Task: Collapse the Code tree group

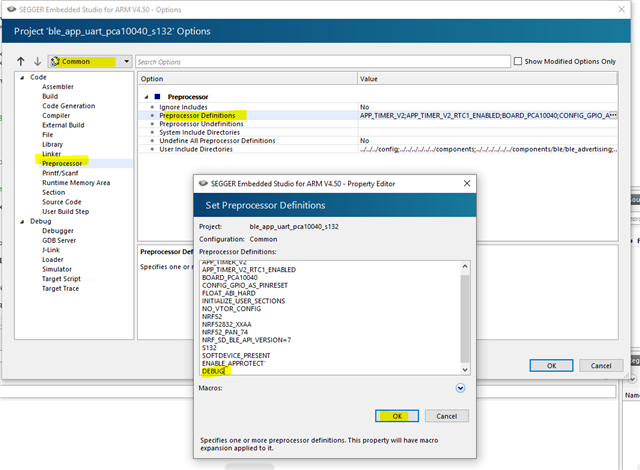Action: [22, 78]
